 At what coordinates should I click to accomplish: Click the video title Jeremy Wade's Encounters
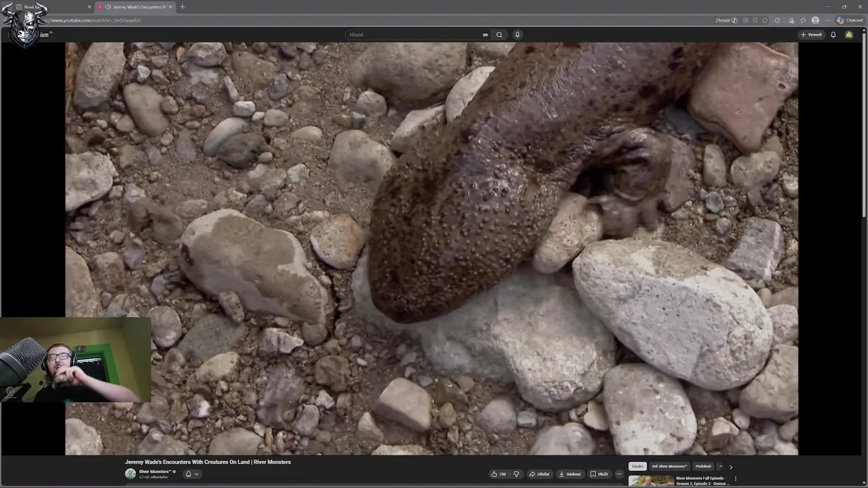pos(208,462)
